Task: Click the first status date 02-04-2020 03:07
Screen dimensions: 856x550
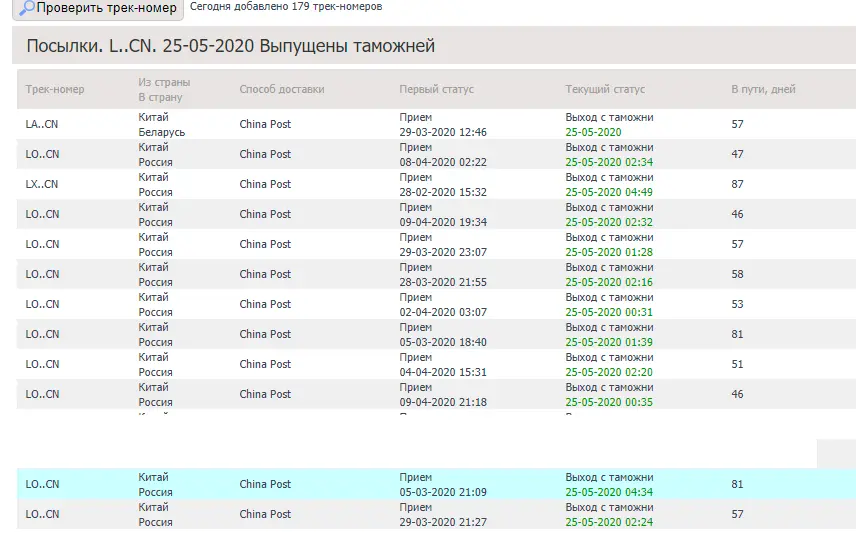Action: (443, 312)
